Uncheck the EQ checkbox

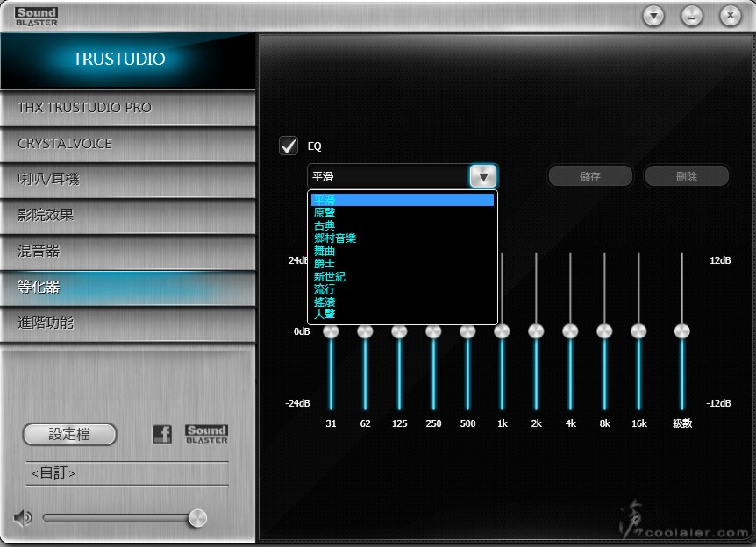tap(289, 146)
